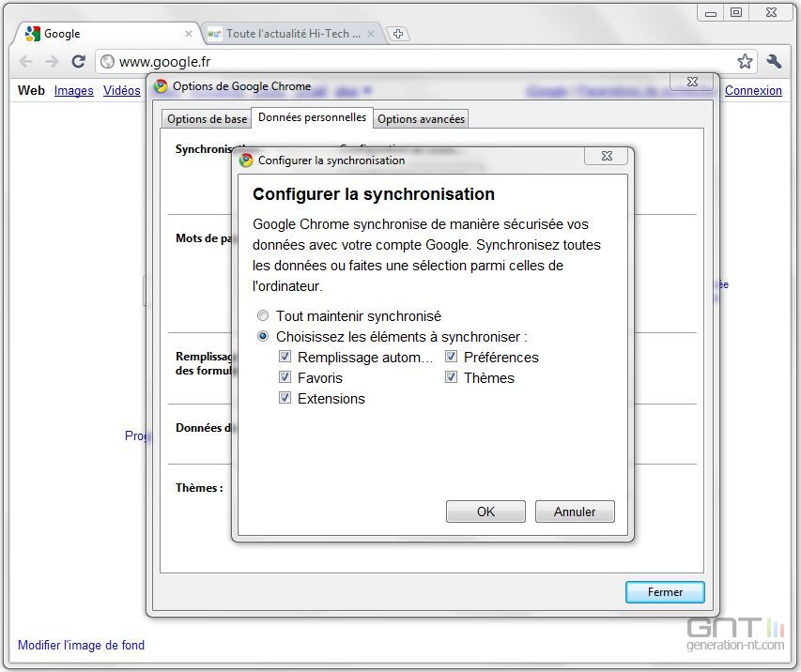Screen dimensions: 801x672
Task: Click the Configurer la synchronisation heading
Action: pyautogui.click(x=374, y=194)
